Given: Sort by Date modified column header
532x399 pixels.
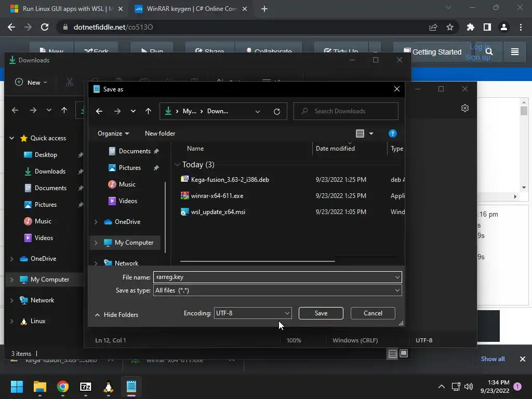Looking at the screenshot, I should 335,149.
